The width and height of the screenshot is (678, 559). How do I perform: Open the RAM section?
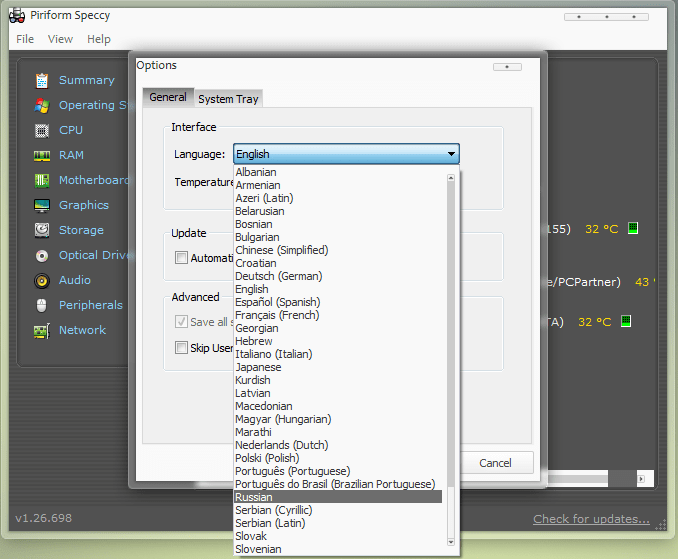point(71,155)
